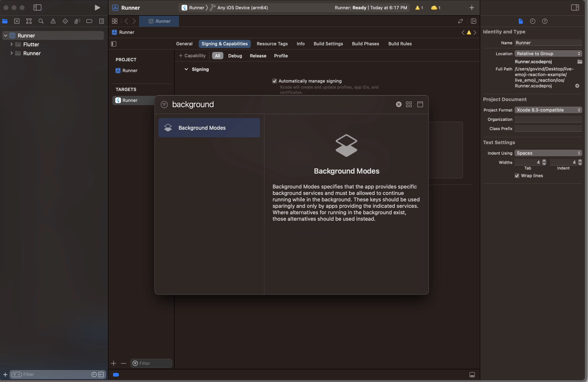Add editor on right icon
588x382 pixels.
coord(473,21)
